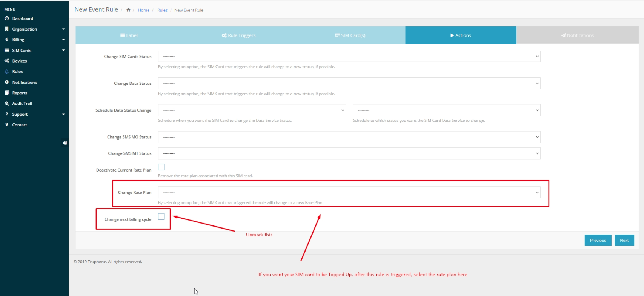Click the Contact pin icon

click(7, 125)
